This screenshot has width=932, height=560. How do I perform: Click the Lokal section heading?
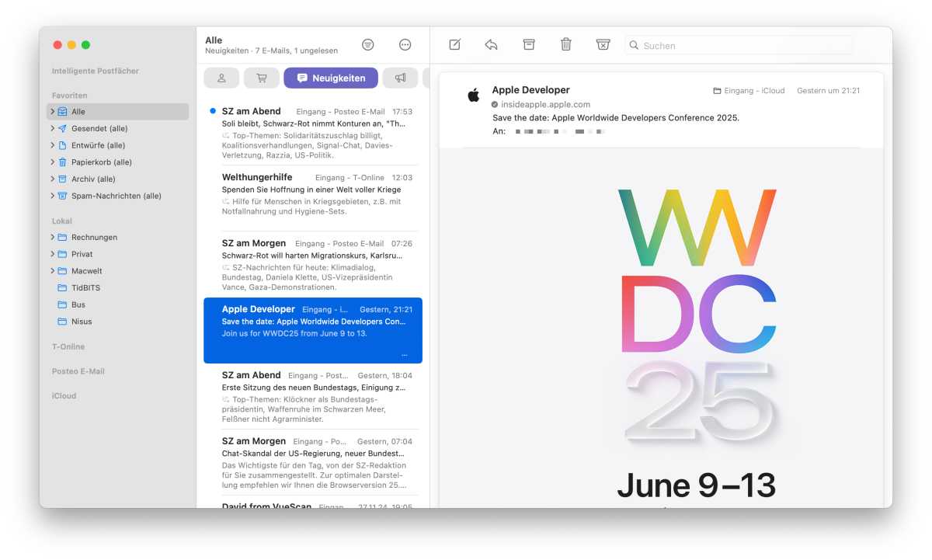click(x=62, y=221)
